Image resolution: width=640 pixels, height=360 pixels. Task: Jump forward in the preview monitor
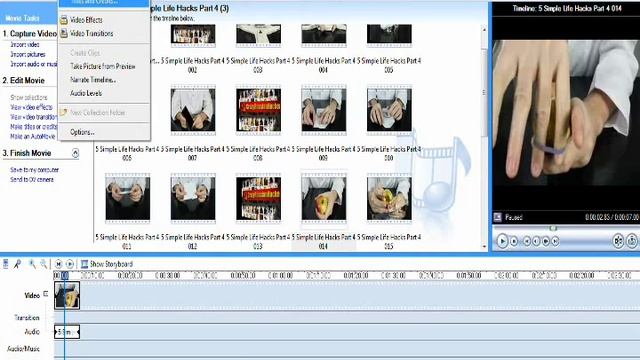click(555, 242)
